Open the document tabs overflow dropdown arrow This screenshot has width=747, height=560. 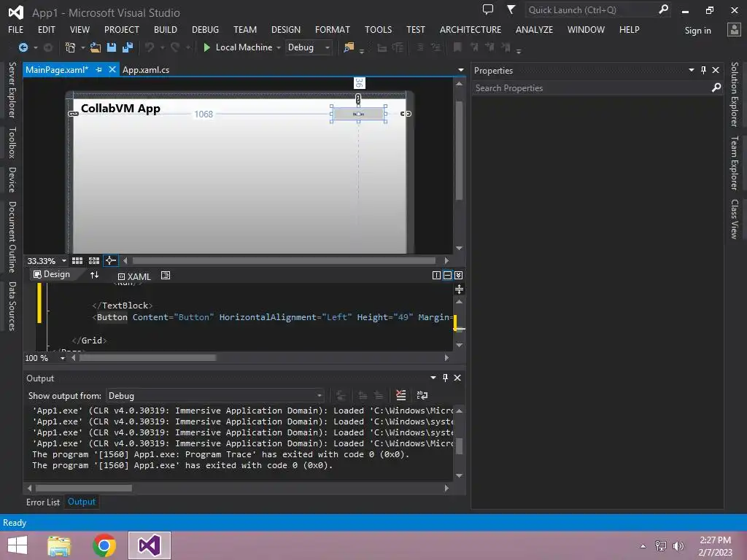(x=460, y=70)
